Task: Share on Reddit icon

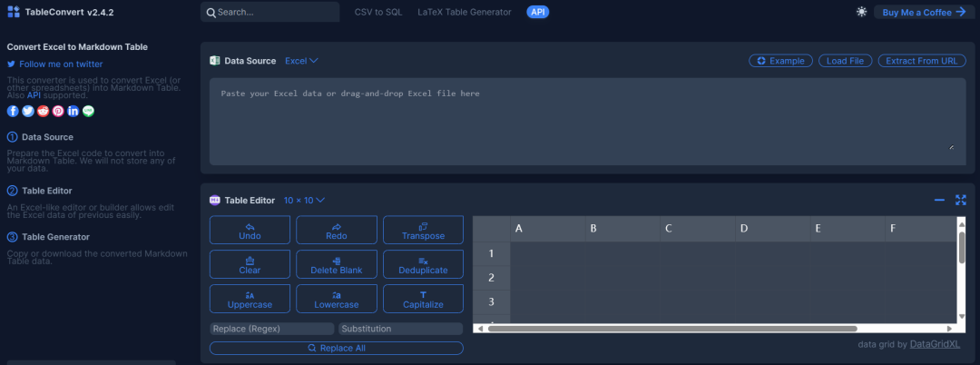Action: pos(44,112)
